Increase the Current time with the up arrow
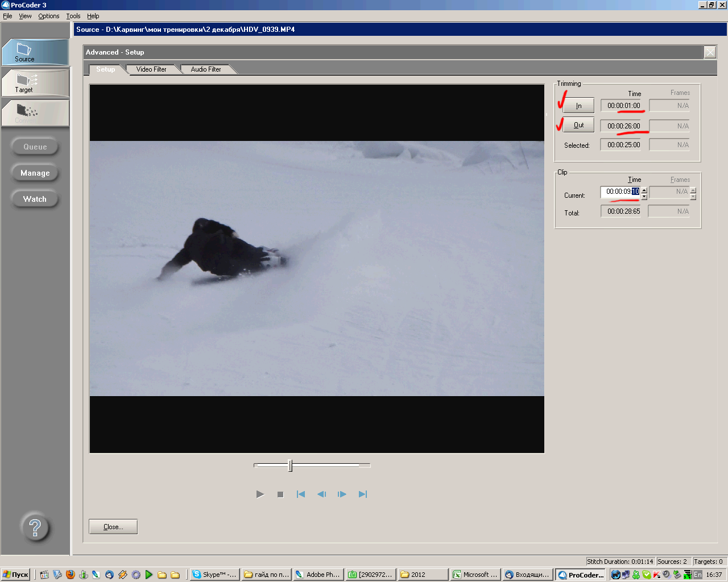This screenshot has width=728, height=582. click(x=644, y=190)
